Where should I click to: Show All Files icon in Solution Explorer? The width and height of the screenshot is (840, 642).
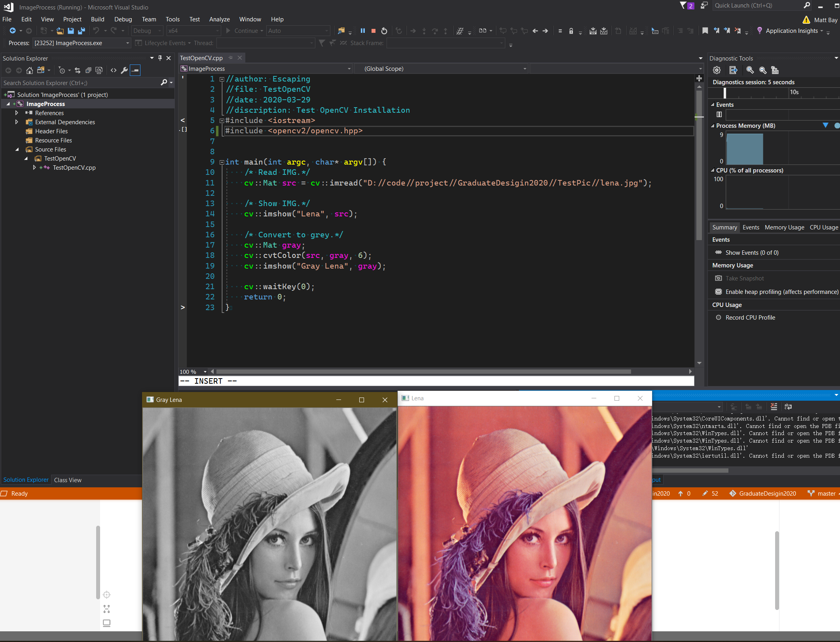pos(99,70)
